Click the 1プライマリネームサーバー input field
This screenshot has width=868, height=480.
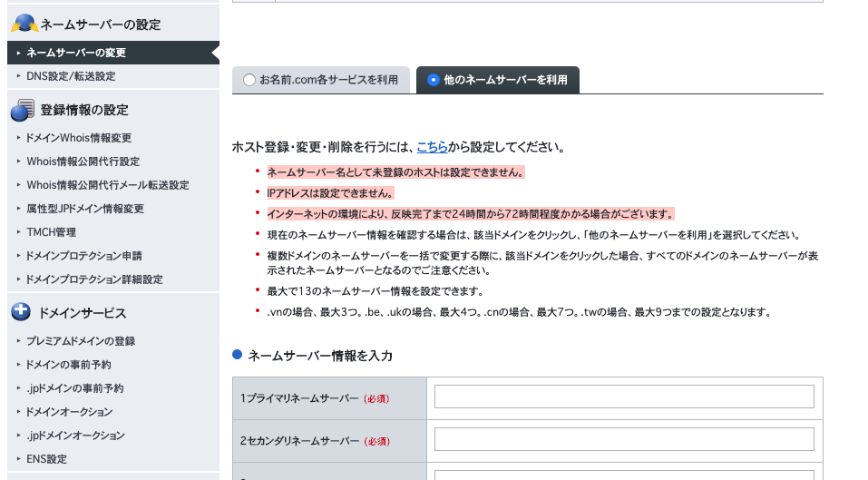click(624, 397)
